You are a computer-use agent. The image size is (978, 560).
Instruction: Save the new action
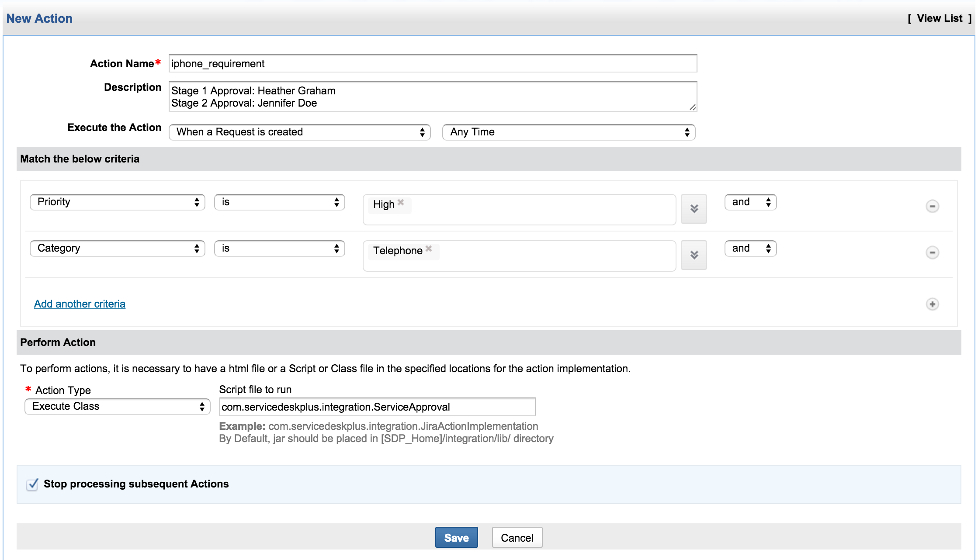[456, 537]
